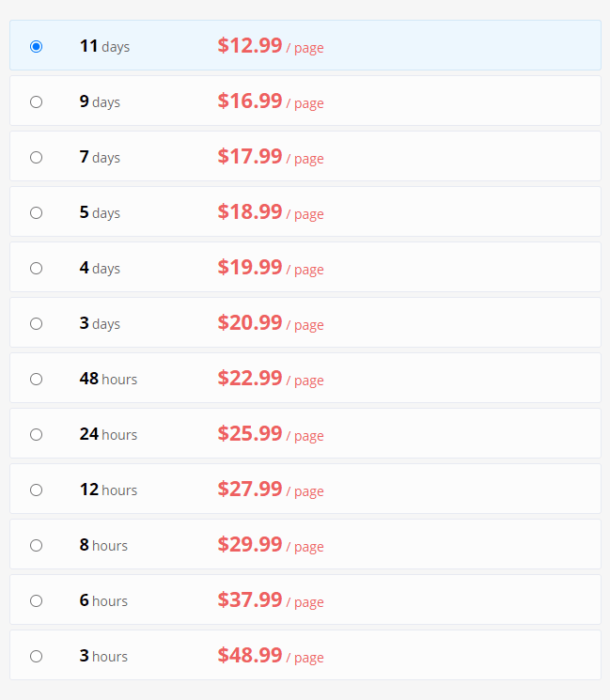Select the 48 hours radio button
The height and width of the screenshot is (700, 610).
(x=36, y=379)
